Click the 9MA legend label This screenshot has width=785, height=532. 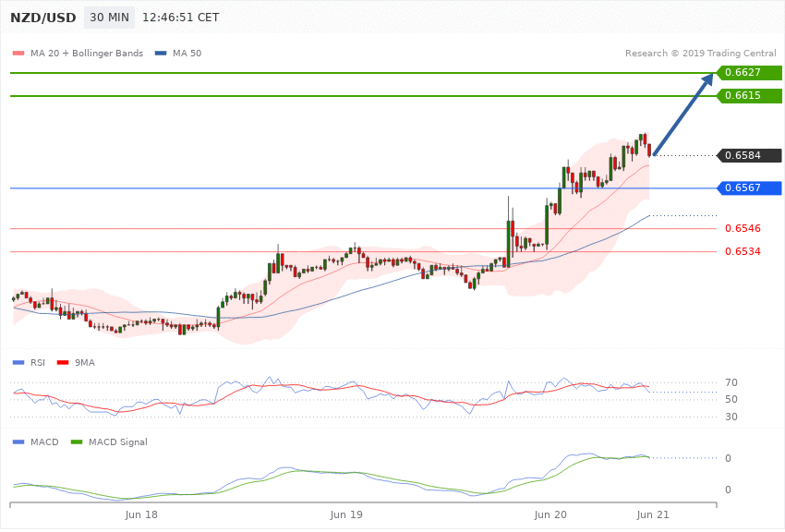pyautogui.click(x=85, y=362)
